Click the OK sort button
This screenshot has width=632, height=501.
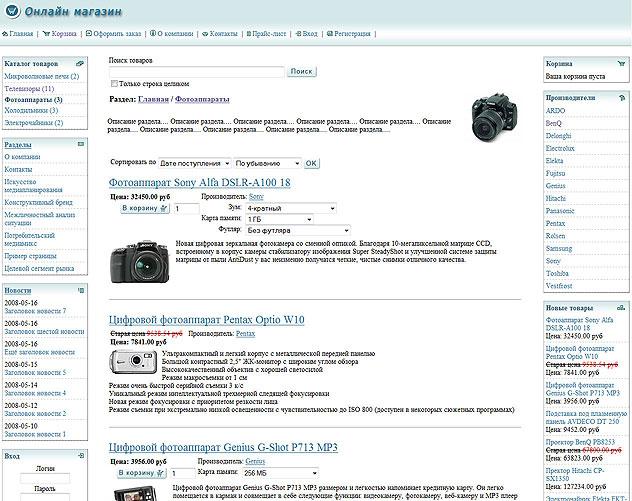311,163
